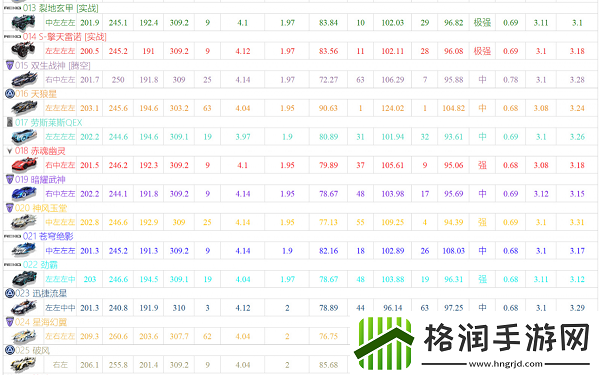
Task: Select the title 022 劲霸
Action: [x=40, y=265]
